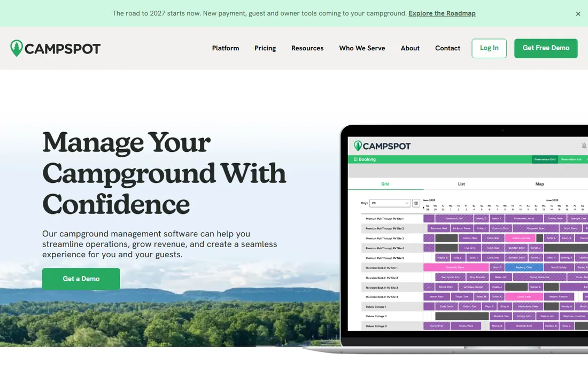This screenshot has height=368, width=588.
Task: Select the Map tab in the mockup
Action: tap(540, 184)
